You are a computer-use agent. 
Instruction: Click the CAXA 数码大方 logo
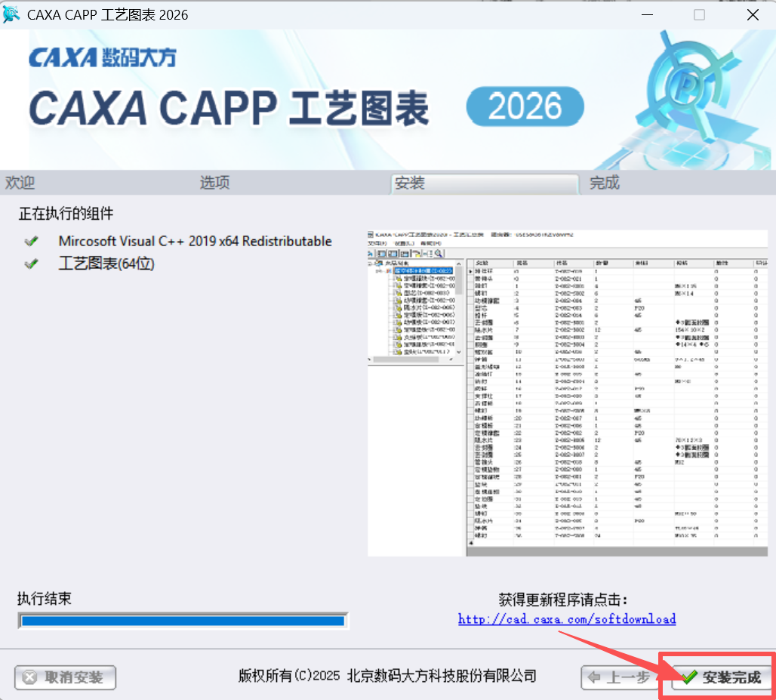tap(103, 57)
